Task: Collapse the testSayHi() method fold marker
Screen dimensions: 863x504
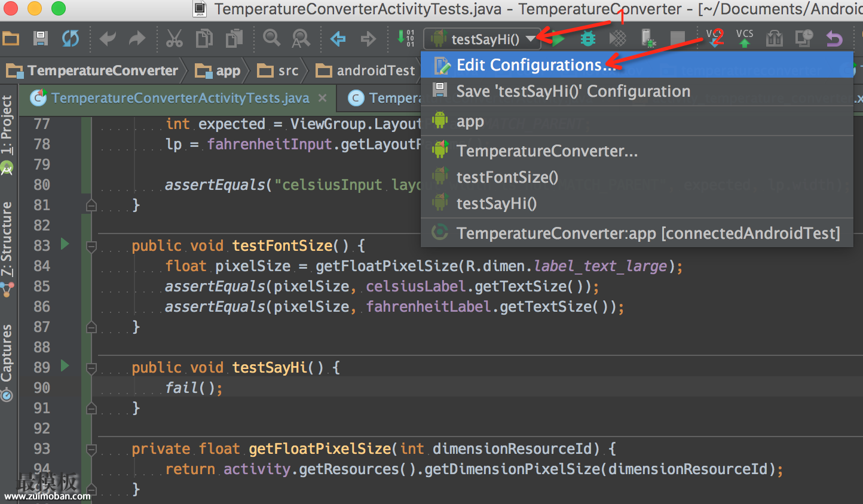Action: (91, 368)
